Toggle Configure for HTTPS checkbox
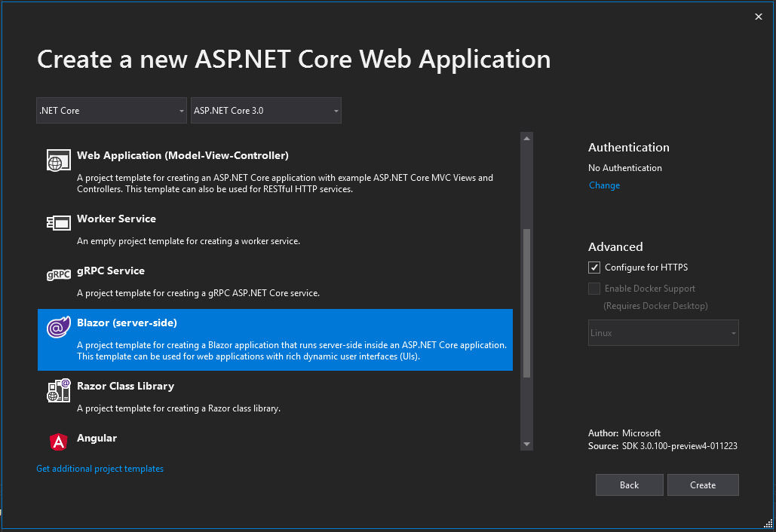Viewport: 776px width, 532px height. point(594,268)
